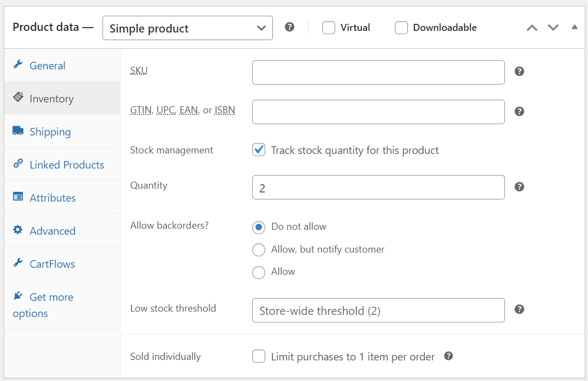This screenshot has width=588, height=381.
Task: Open the Simple product dropdown
Action: pyautogui.click(x=187, y=28)
